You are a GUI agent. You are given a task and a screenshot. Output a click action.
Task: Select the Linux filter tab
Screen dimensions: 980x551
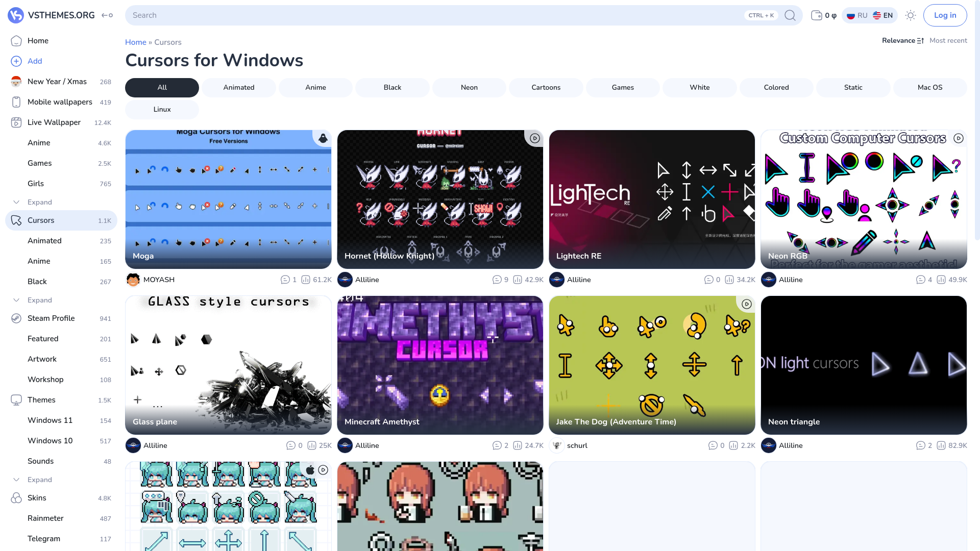[x=162, y=109]
